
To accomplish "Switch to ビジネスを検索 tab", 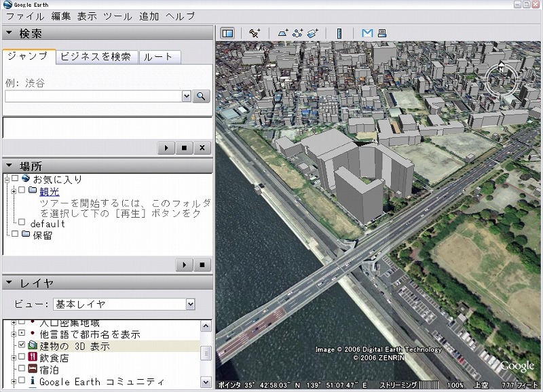I will click(96, 57).
